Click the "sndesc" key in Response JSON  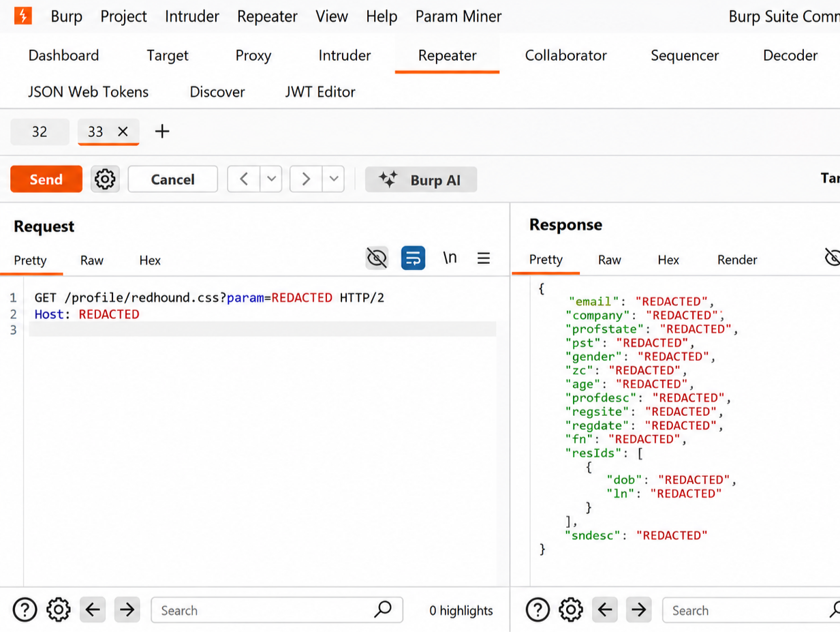(x=594, y=535)
